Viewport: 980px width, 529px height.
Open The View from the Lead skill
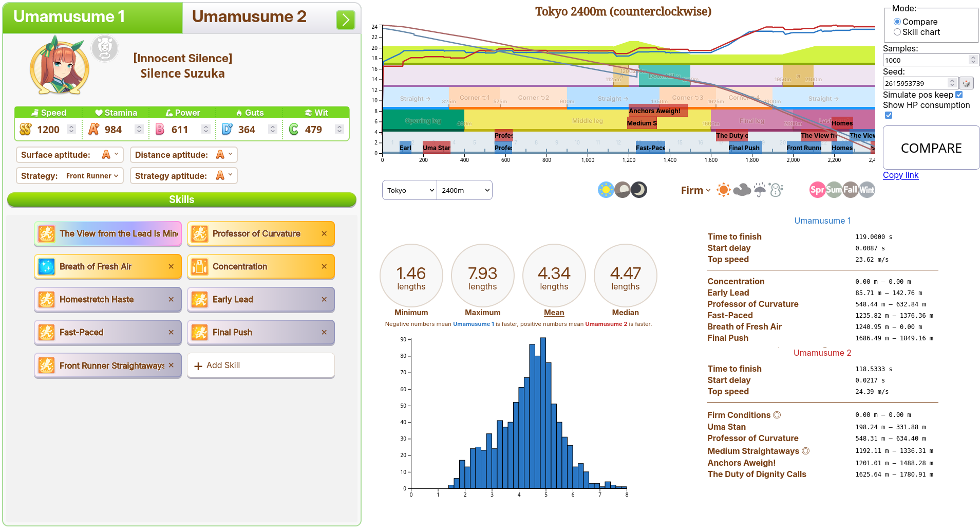(108, 233)
